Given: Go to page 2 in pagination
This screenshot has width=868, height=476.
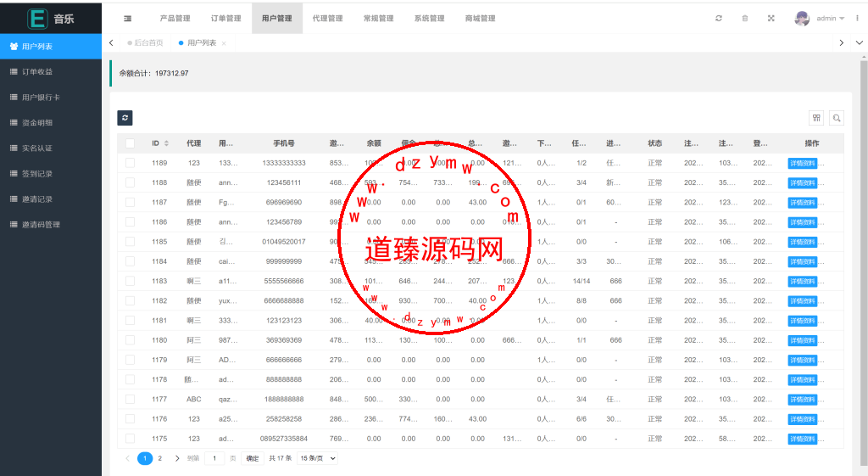Looking at the screenshot, I should click(160, 458).
